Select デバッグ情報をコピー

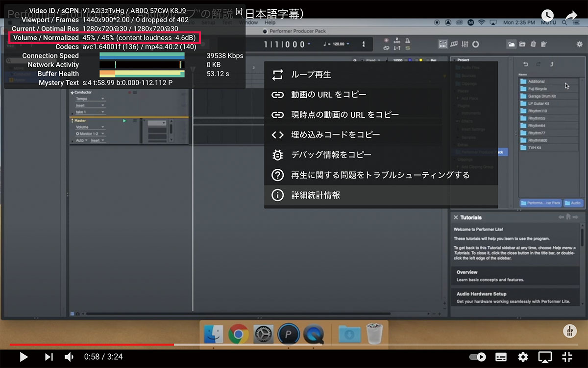tap(381, 155)
